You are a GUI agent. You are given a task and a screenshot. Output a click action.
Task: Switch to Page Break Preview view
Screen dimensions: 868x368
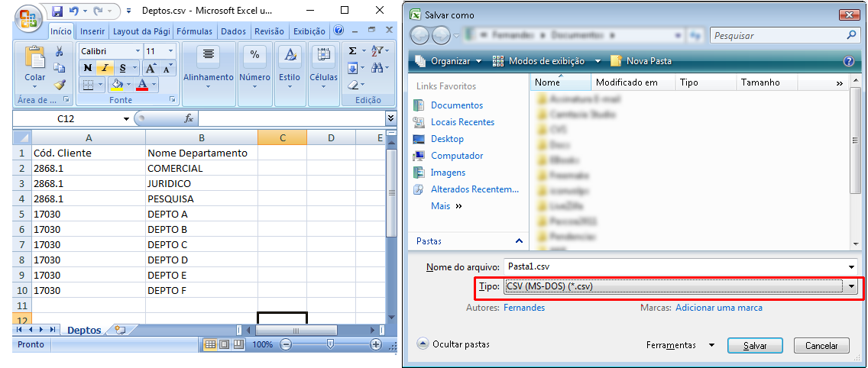coord(238,345)
